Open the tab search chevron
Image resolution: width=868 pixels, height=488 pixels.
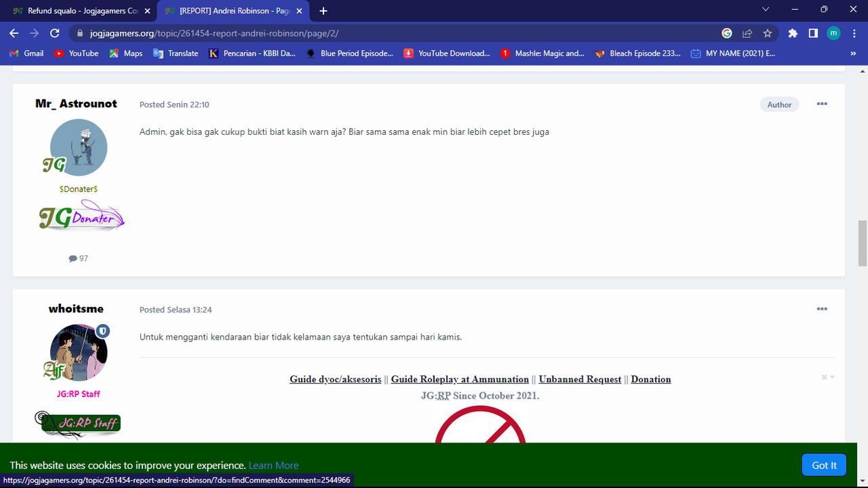(x=766, y=9)
